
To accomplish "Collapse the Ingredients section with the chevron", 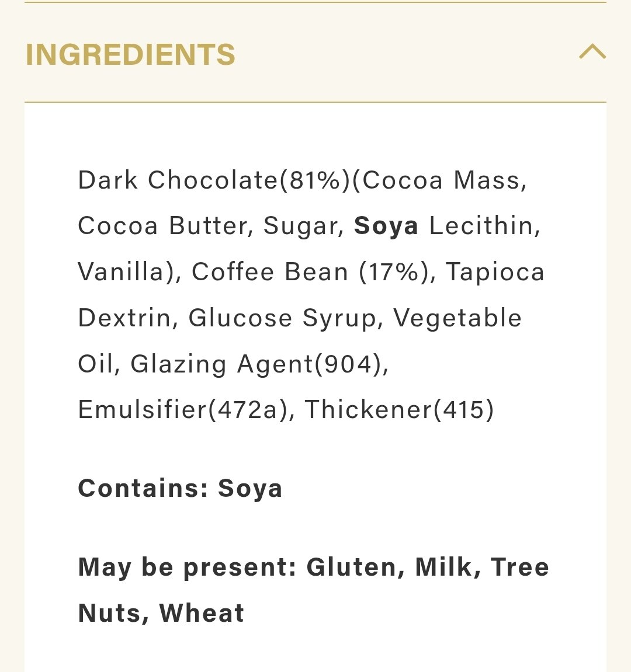I will pos(592,53).
